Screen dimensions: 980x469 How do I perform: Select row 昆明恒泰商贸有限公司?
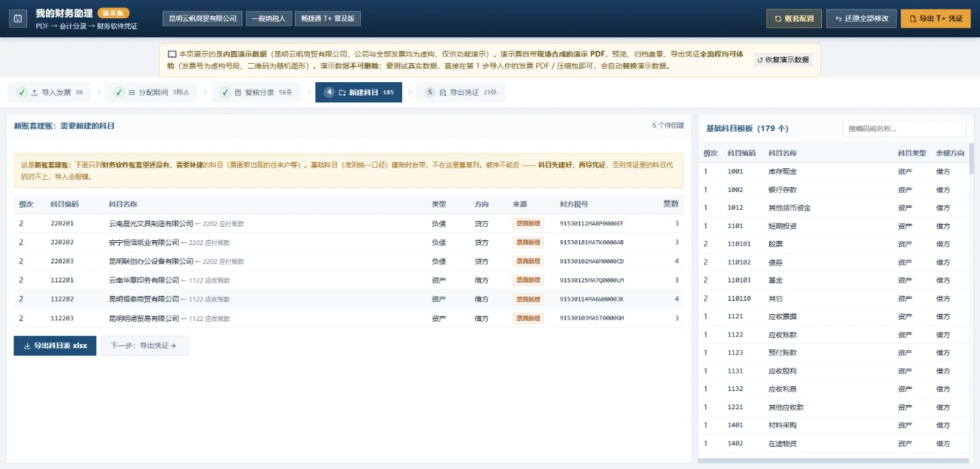[x=349, y=299]
